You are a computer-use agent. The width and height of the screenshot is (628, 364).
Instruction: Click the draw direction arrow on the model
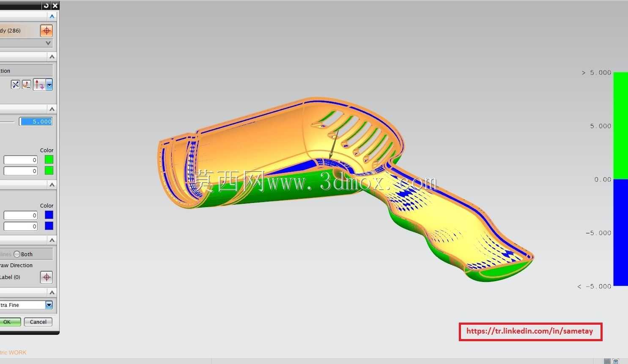coord(334,145)
